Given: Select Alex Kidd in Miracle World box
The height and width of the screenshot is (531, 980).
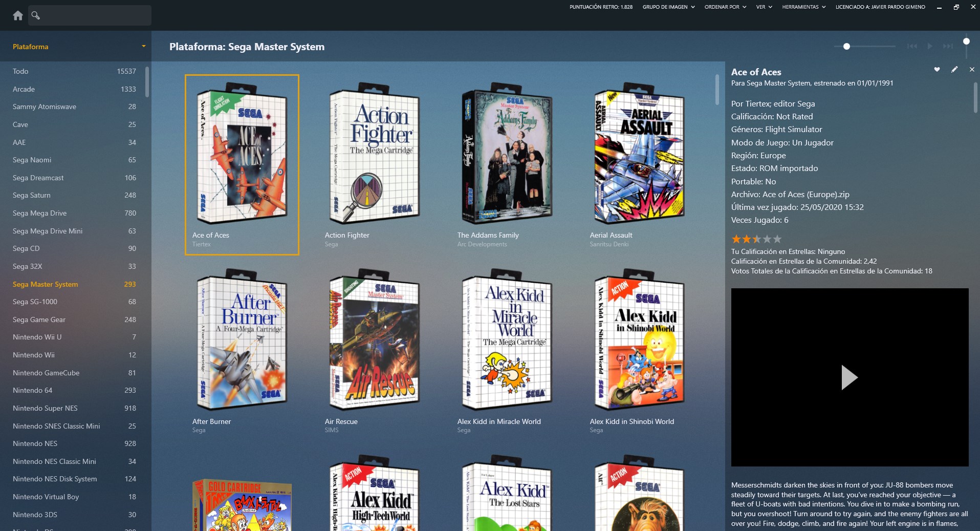Looking at the screenshot, I should 507,340.
